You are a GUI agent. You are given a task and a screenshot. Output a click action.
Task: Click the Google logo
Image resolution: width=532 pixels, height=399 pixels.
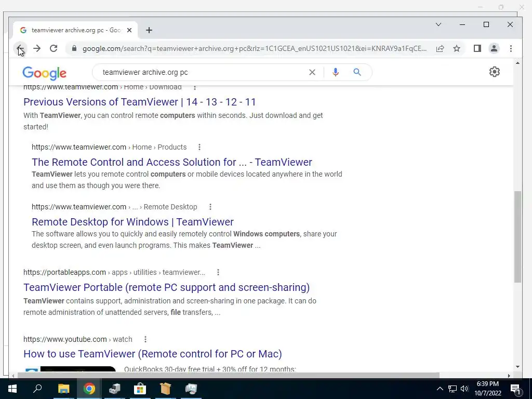click(45, 73)
